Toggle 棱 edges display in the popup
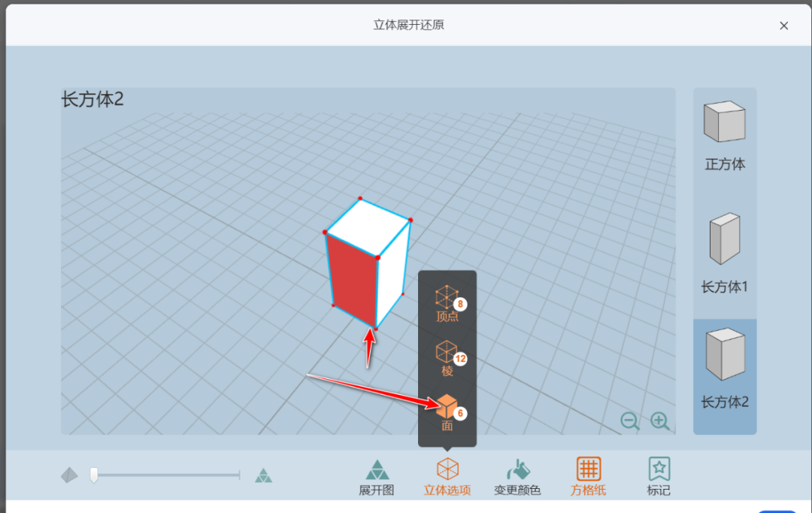 447,354
